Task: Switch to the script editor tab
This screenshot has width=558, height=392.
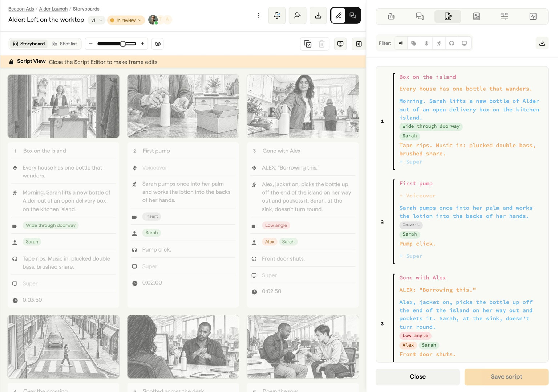Action: click(448, 16)
